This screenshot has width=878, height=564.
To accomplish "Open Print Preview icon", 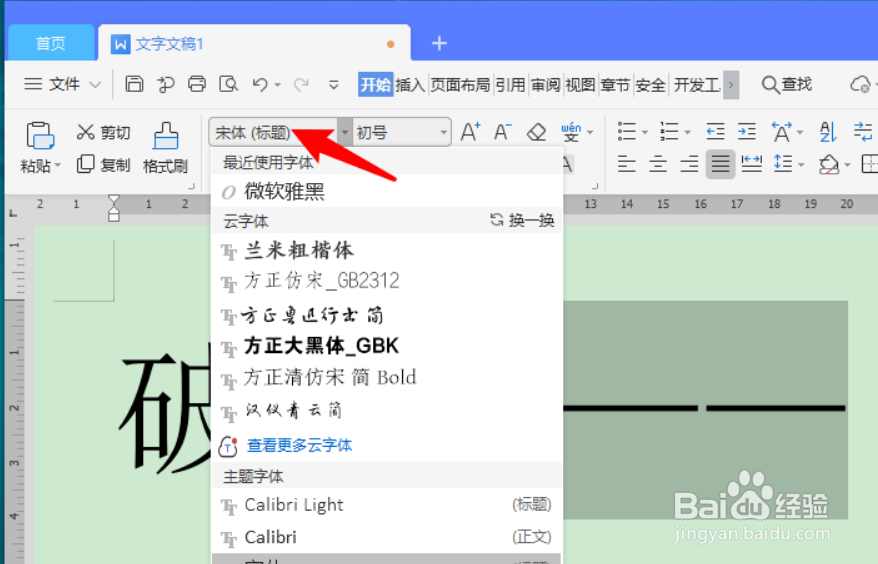I will 228,84.
